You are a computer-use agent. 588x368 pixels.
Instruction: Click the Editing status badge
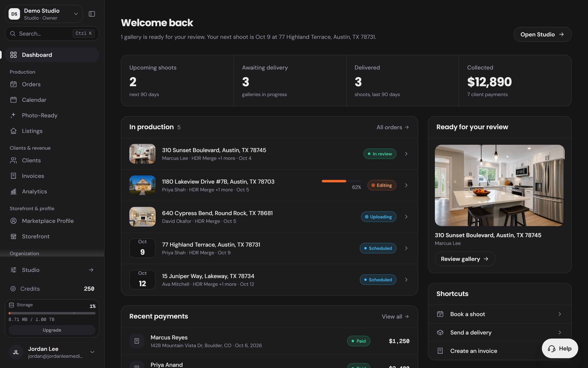382,185
